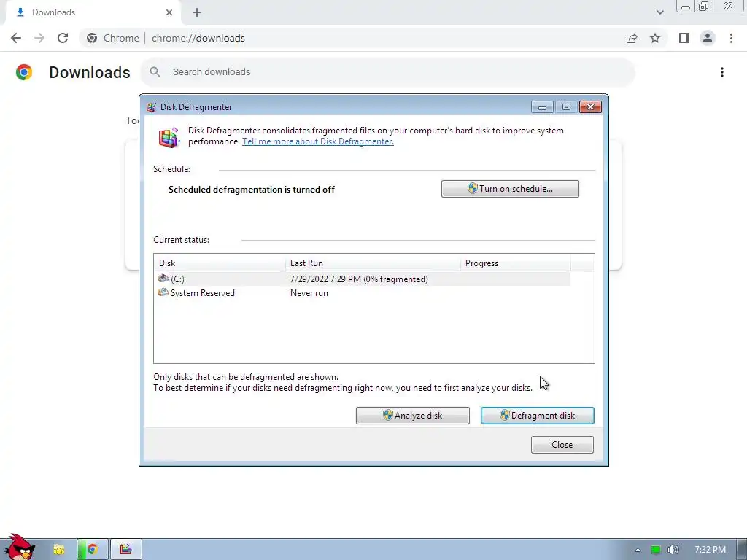Click the Search downloads field
This screenshot has height=560, width=747.
click(x=387, y=72)
